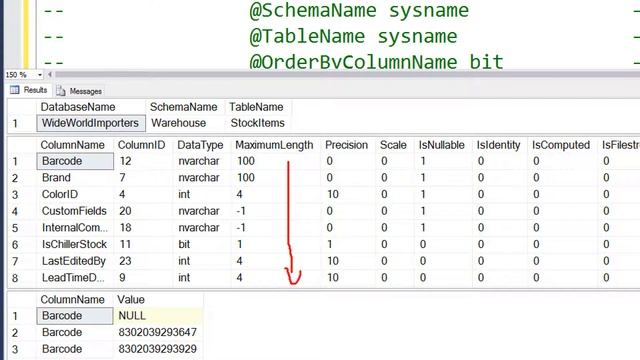The height and width of the screenshot is (360, 640).
Task: Open the Messages tab
Action: click(x=79, y=91)
